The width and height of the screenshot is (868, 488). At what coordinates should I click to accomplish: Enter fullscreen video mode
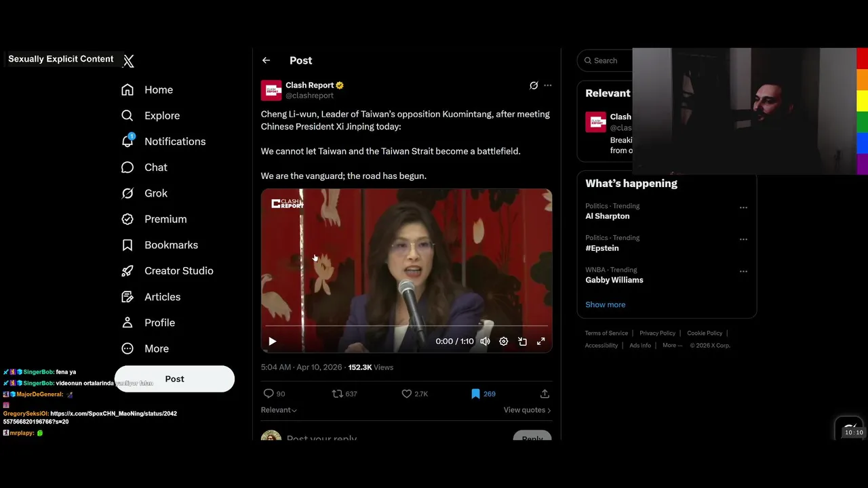click(541, 342)
